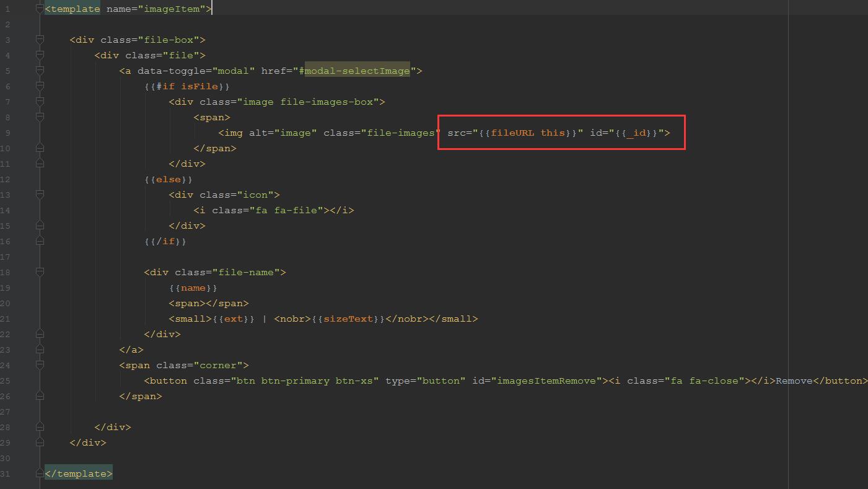Screen dimensions: 868x489
Task: Click line number 20 in the gutter
Action: [x=6, y=303]
